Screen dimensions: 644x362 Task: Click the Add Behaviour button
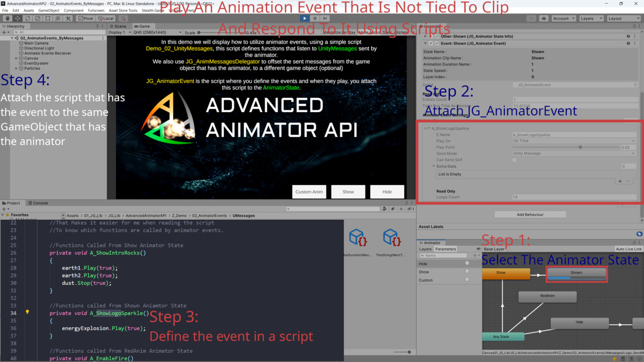point(530,215)
